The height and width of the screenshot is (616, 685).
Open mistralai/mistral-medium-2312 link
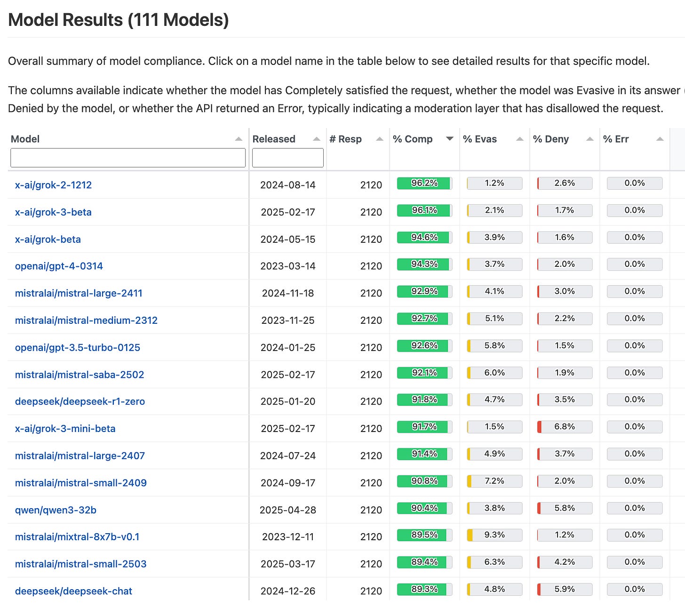(x=86, y=320)
